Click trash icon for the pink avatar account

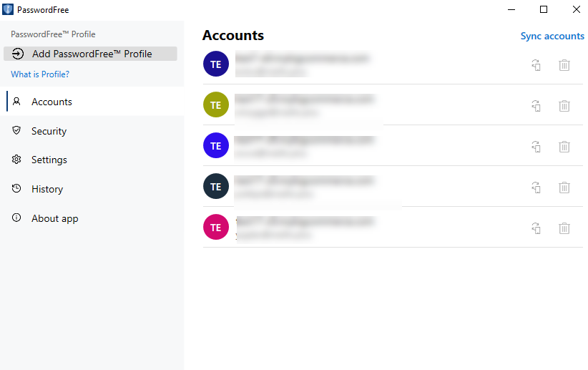[564, 228]
